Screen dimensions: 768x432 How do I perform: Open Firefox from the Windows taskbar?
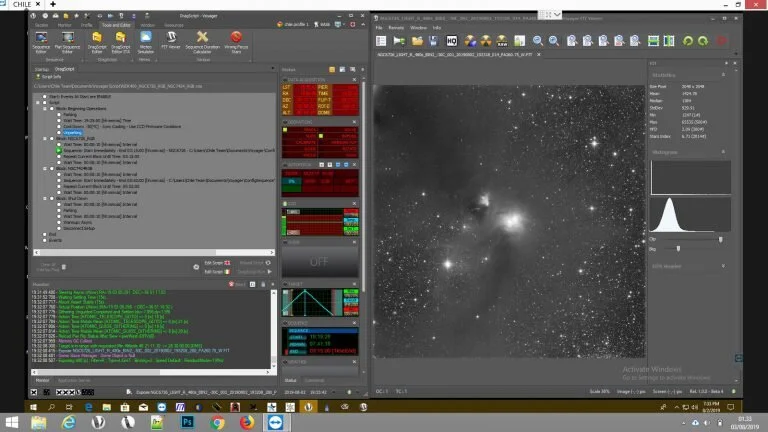tap(247, 422)
